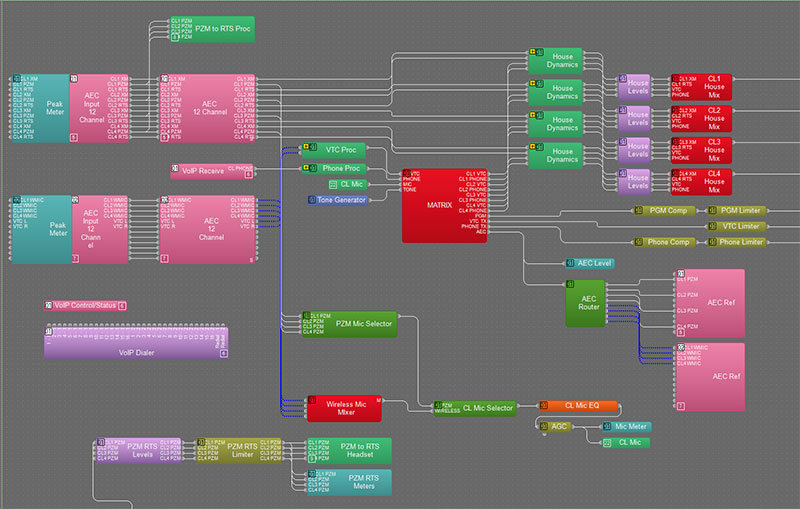This screenshot has width=800, height=509.
Task: Click the icon on the Phone Limiter block
Action: (x=713, y=242)
